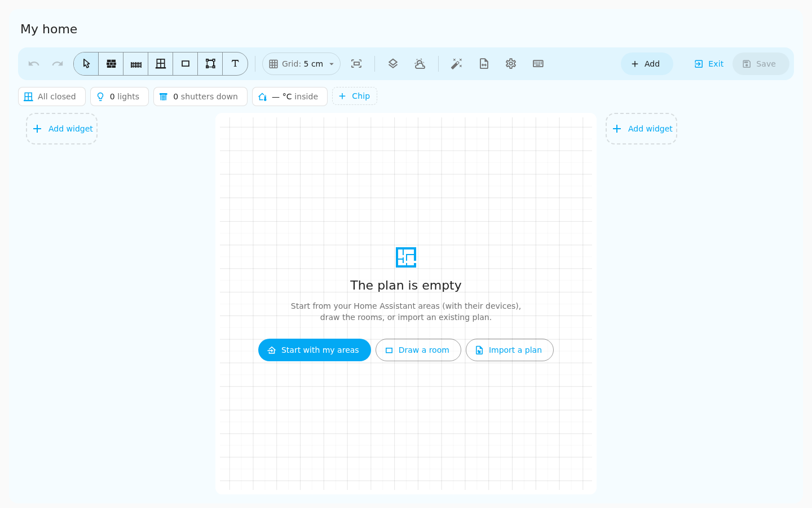Add a new Chip
Screen dimensions: 812x508
[355, 96]
